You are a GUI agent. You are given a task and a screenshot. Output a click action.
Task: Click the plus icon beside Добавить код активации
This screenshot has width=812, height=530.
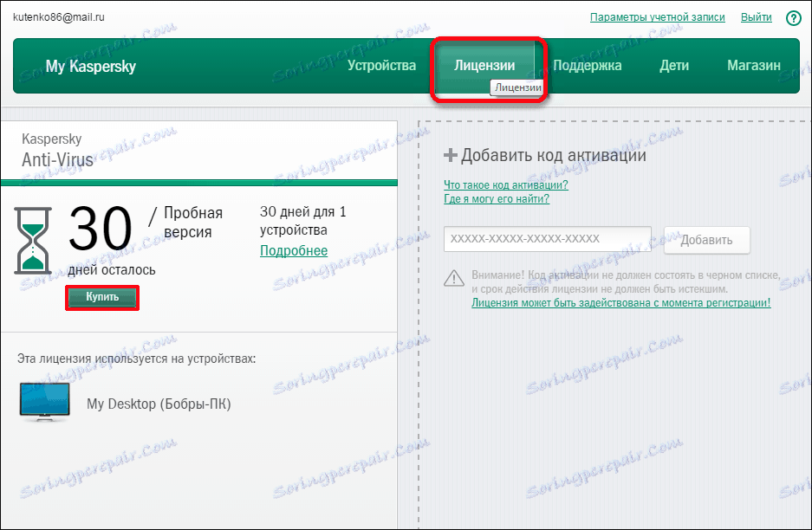[451, 155]
